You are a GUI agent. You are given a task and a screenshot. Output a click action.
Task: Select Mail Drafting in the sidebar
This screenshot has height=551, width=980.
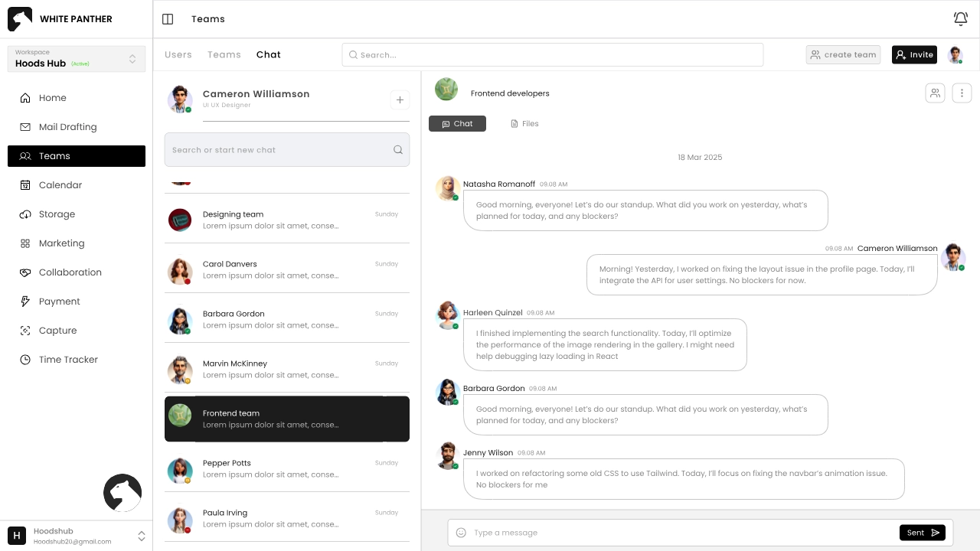67,127
